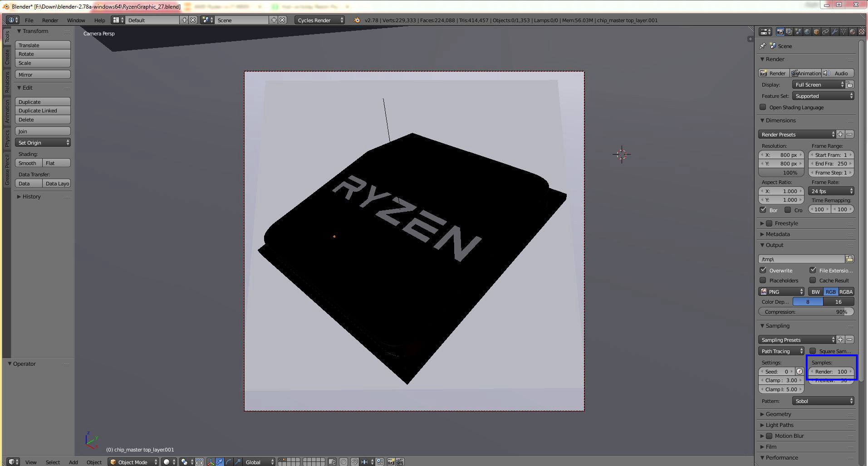Open the Info editor type selector
Viewport: 868px width, 466px height.
pos(12,20)
